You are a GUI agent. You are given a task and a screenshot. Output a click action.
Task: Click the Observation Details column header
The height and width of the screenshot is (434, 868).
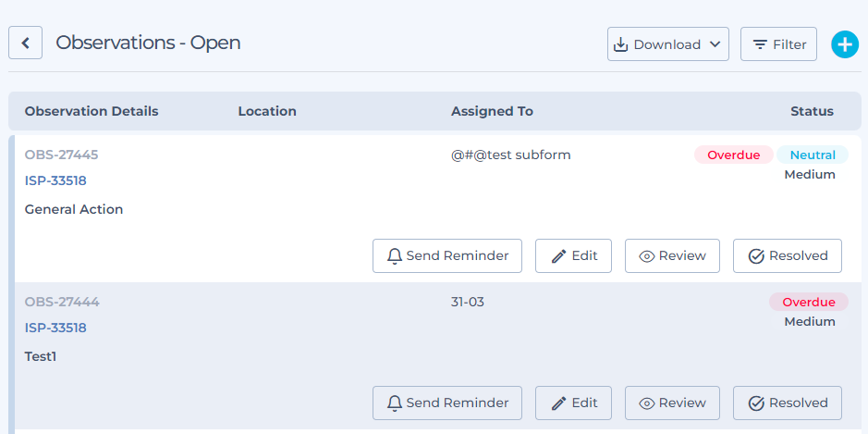point(92,111)
